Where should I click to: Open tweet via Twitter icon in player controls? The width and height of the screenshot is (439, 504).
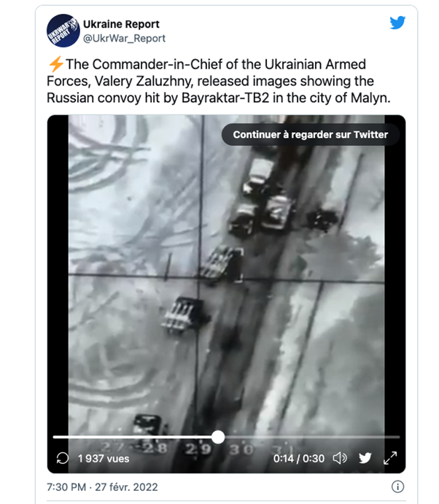click(365, 458)
